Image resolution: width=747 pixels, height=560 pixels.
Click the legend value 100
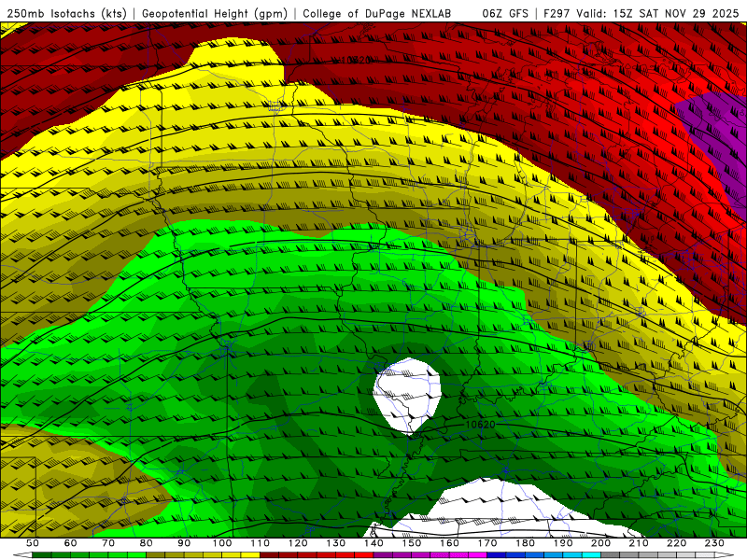[222, 543]
